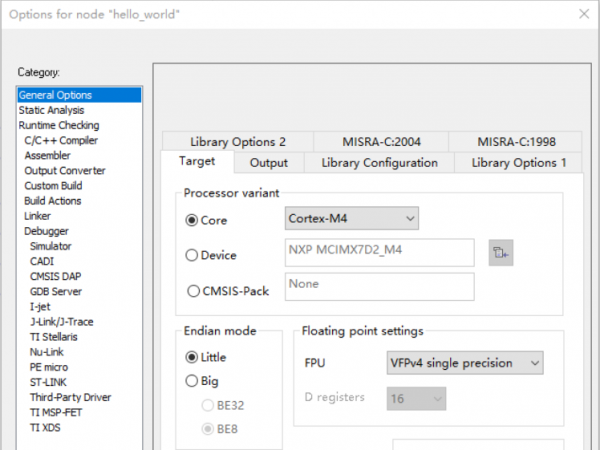Image resolution: width=600 pixels, height=450 pixels.
Task: Select Static Analysis category
Action: tap(51, 110)
